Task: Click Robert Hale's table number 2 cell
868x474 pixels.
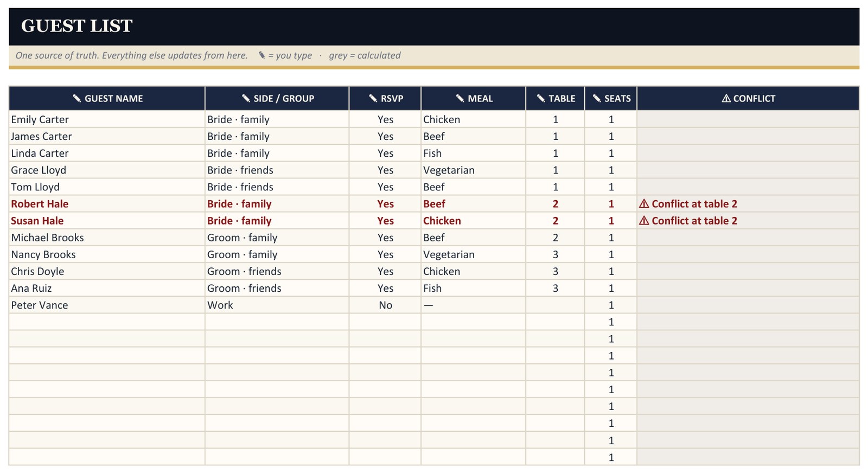Action: (555, 204)
